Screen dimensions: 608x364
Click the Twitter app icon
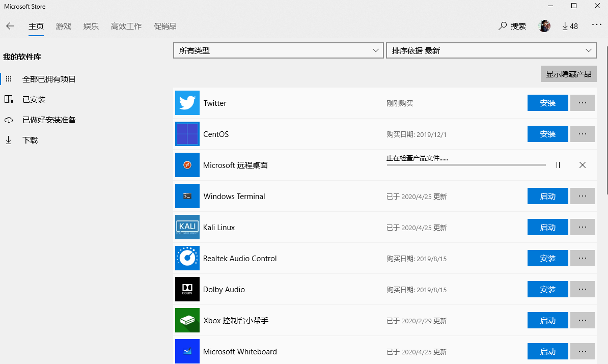[187, 103]
